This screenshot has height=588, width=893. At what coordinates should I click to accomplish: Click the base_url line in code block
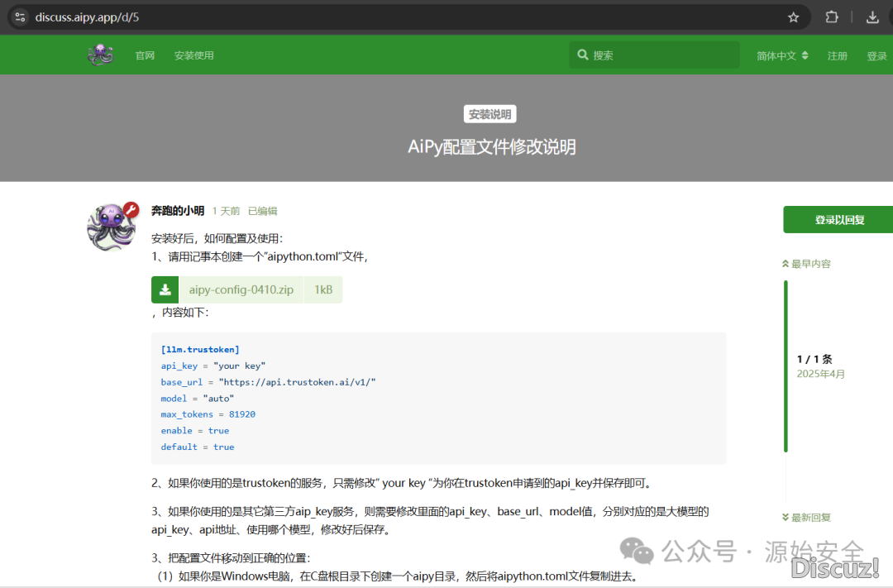(x=268, y=382)
